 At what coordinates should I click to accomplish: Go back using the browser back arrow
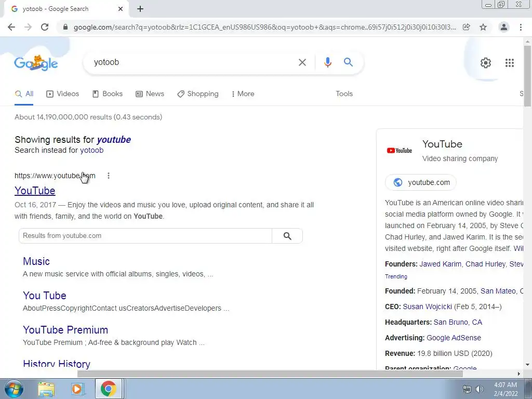click(11, 27)
